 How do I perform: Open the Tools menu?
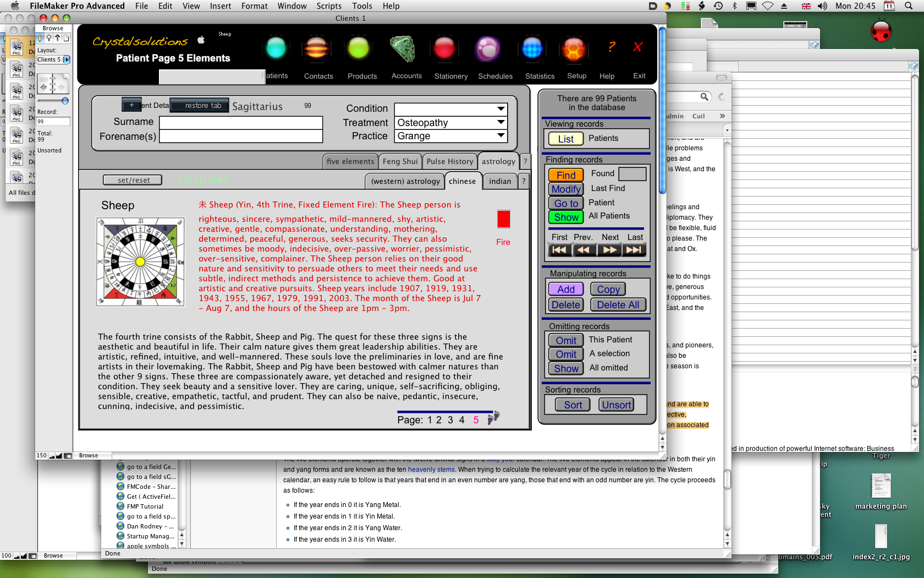362,6
